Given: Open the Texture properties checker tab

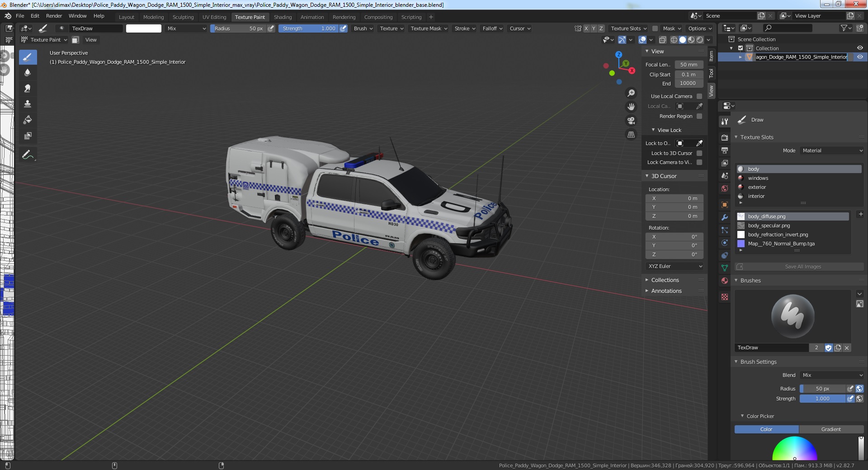Looking at the screenshot, I should 725,297.
